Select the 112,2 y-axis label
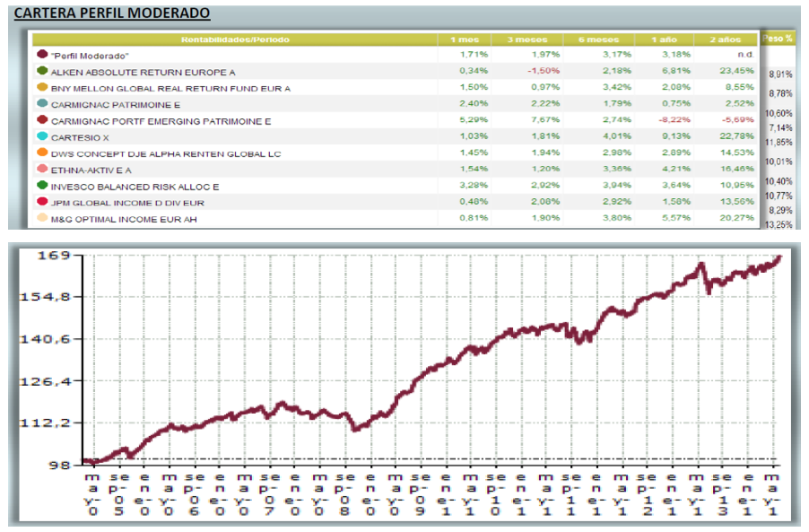 point(44,423)
